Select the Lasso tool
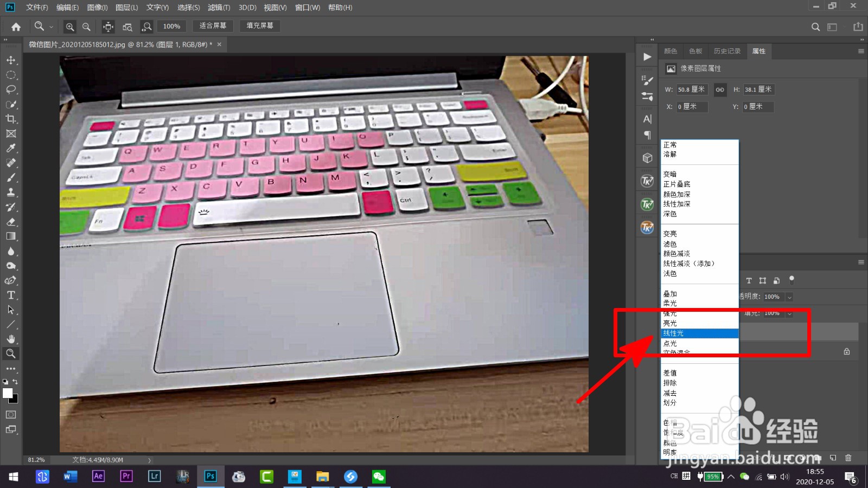The height and width of the screenshot is (488, 868). tap(11, 89)
